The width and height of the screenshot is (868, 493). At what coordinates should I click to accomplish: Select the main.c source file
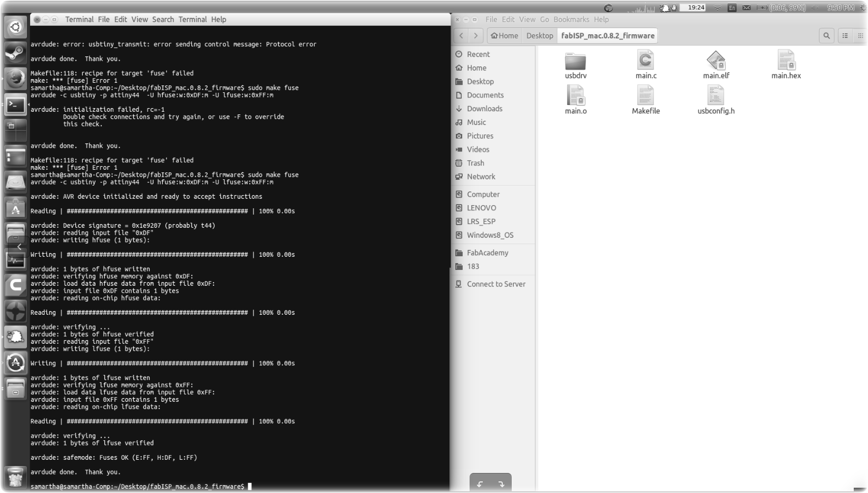[x=646, y=65]
